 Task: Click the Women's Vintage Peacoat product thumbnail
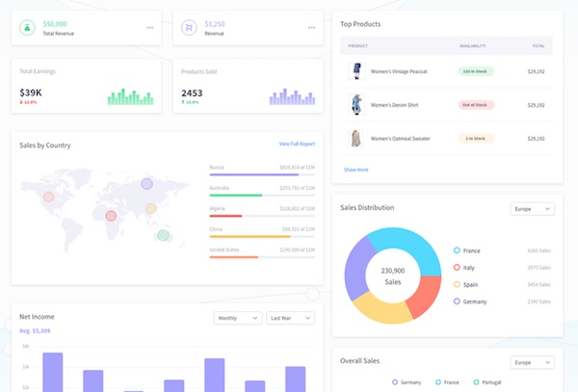pyautogui.click(x=357, y=70)
